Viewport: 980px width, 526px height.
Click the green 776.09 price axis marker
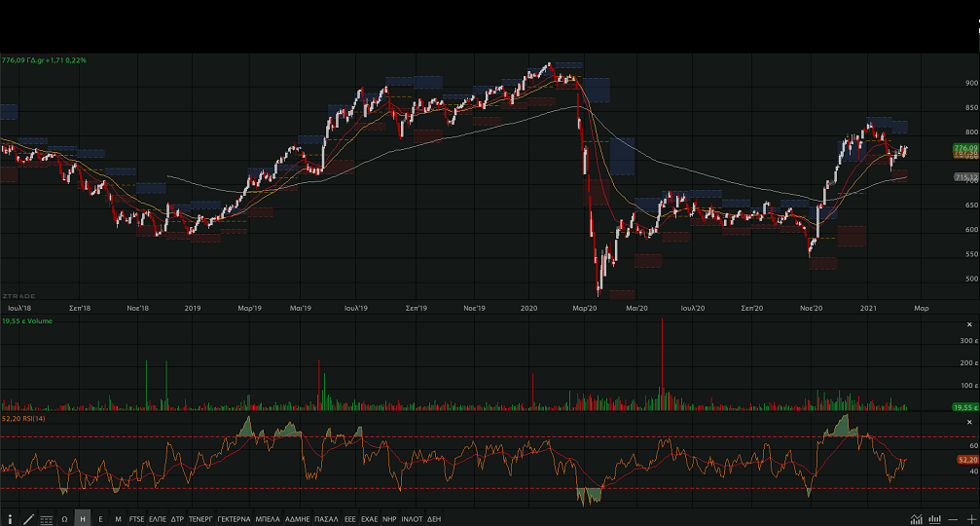pyautogui.click(x=964, y=147)
